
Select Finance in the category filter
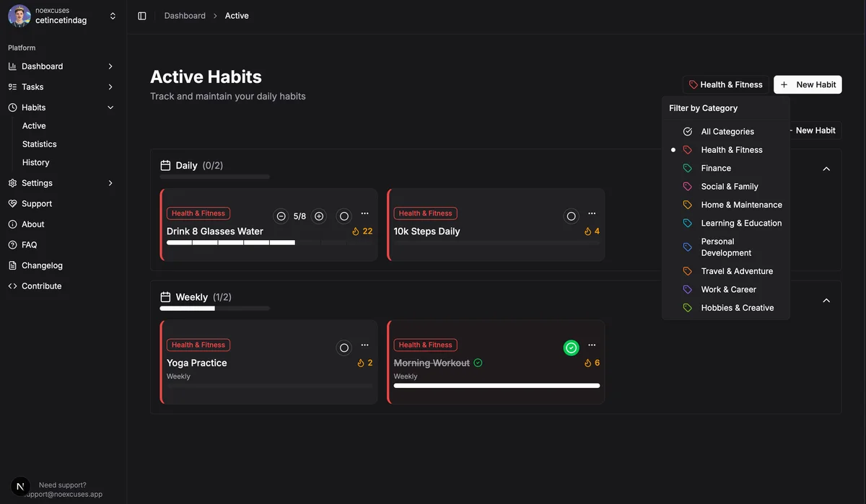click(x=716, y=168)
